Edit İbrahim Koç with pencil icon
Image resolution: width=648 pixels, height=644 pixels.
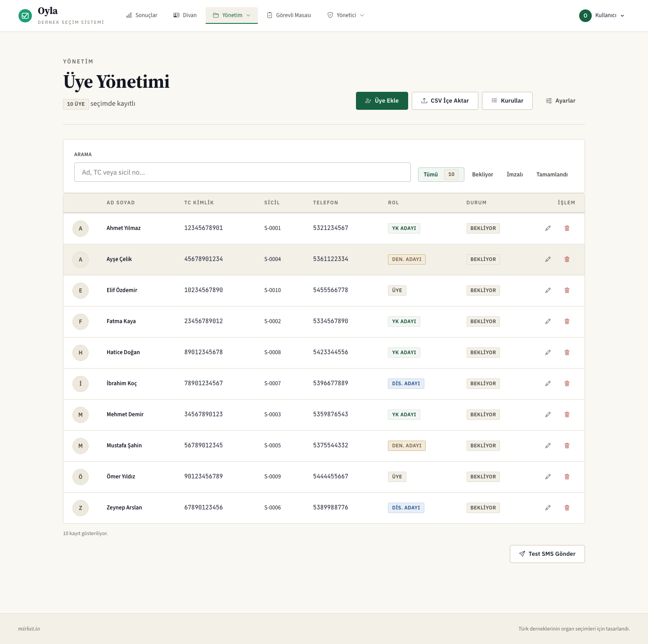point(548,383)
